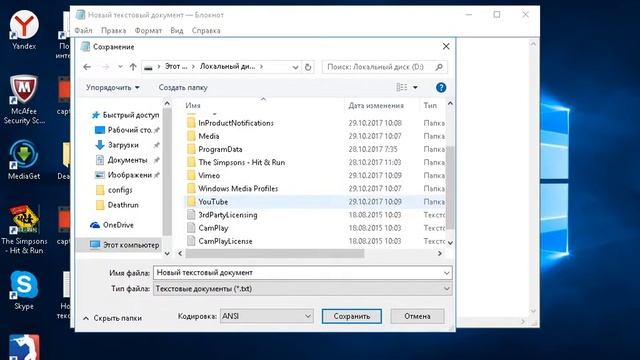Go up one folder level arrow
Viewport: 640px width, 360px height.
[x=133, y=67]
